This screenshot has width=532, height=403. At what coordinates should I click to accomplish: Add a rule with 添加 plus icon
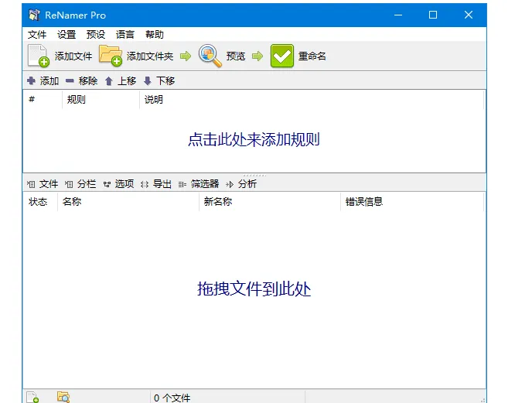[x=31, y=80]
